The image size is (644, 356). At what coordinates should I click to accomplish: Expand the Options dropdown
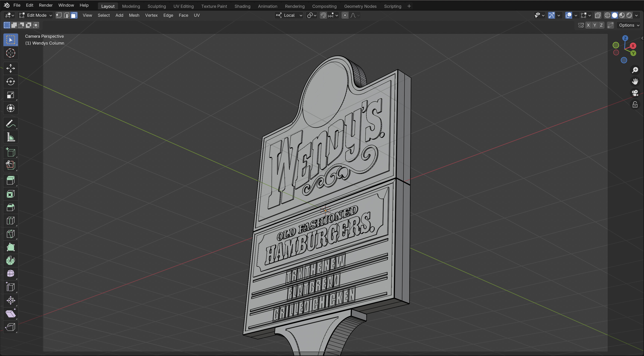[629, 25]
